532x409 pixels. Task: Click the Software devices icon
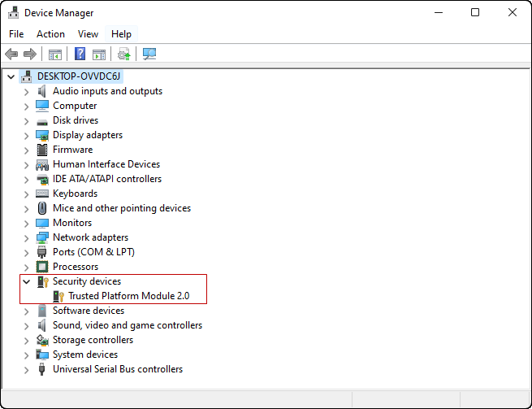[42, 311]
